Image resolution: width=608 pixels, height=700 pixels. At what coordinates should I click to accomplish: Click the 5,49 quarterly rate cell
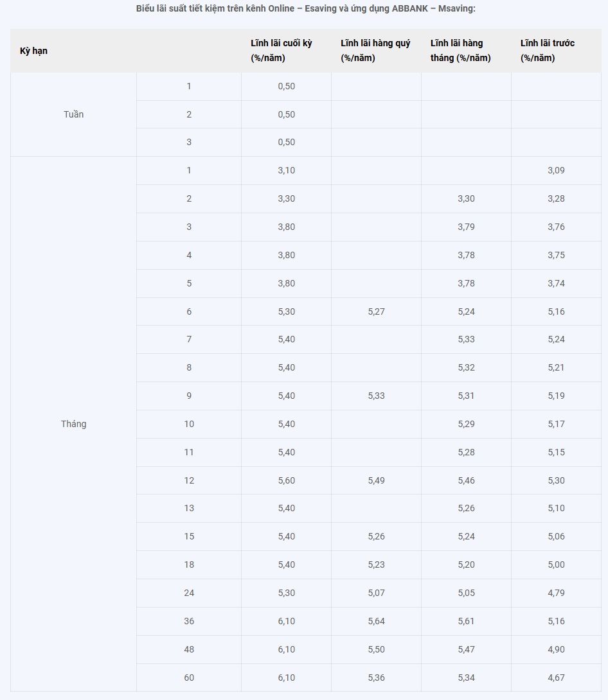click(x=376, y=480)
